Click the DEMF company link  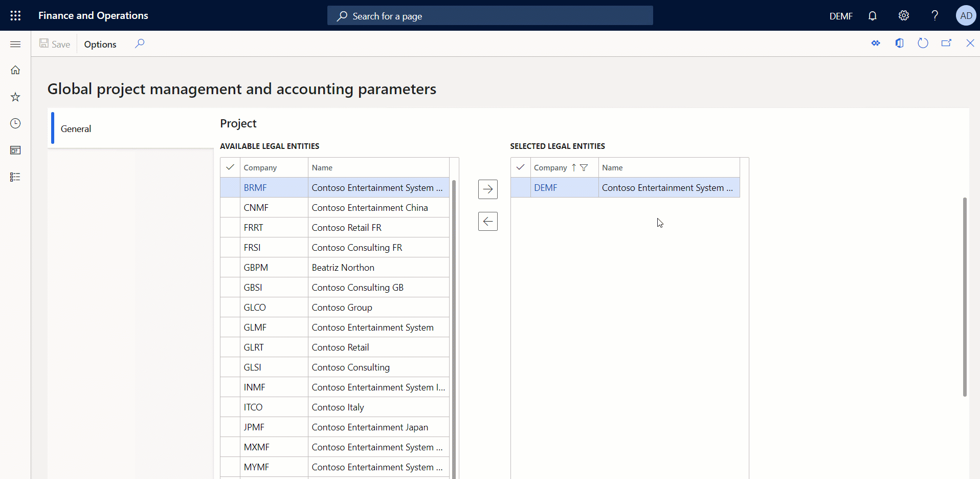[546, 187]
